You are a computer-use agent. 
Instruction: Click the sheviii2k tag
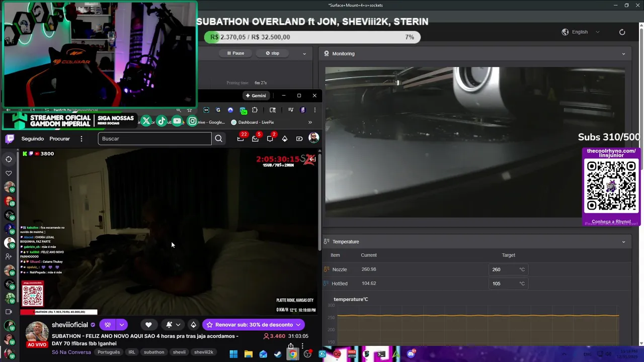(204, 352)
